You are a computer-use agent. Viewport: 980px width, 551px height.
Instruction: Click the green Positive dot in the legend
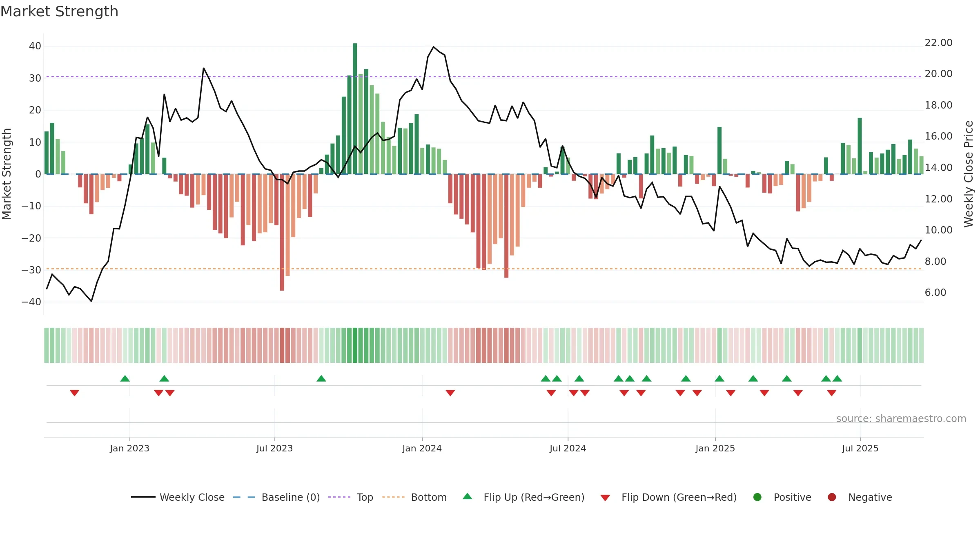click(x=757, y=497)
